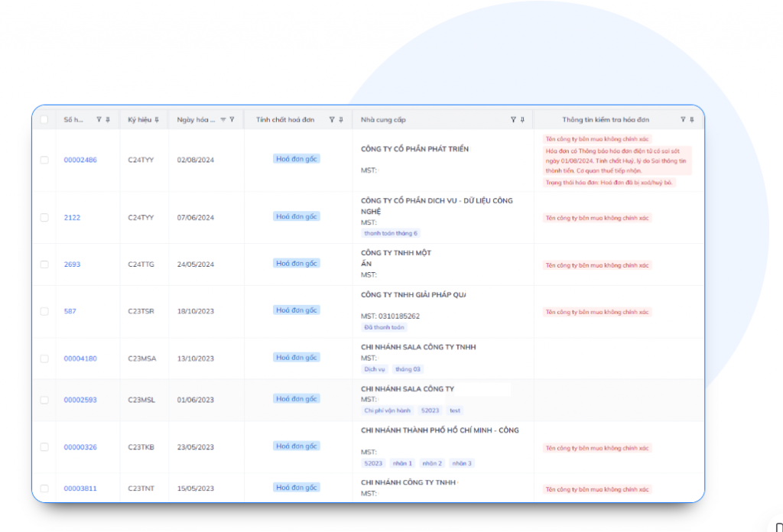
Task: Expand the date dropdown arrow on Ngày hóa column
Action: pyautogui.click(x=223, y=119)
